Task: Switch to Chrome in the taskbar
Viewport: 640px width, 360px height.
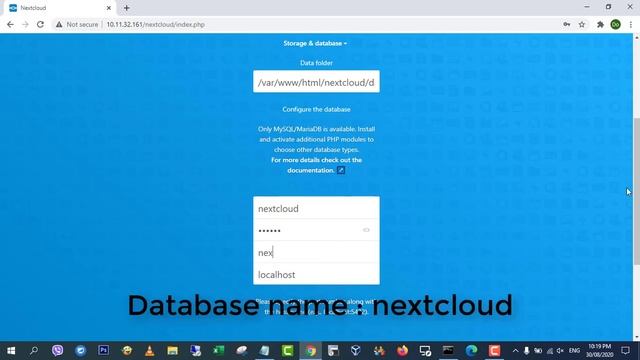Action: (311, 350)
